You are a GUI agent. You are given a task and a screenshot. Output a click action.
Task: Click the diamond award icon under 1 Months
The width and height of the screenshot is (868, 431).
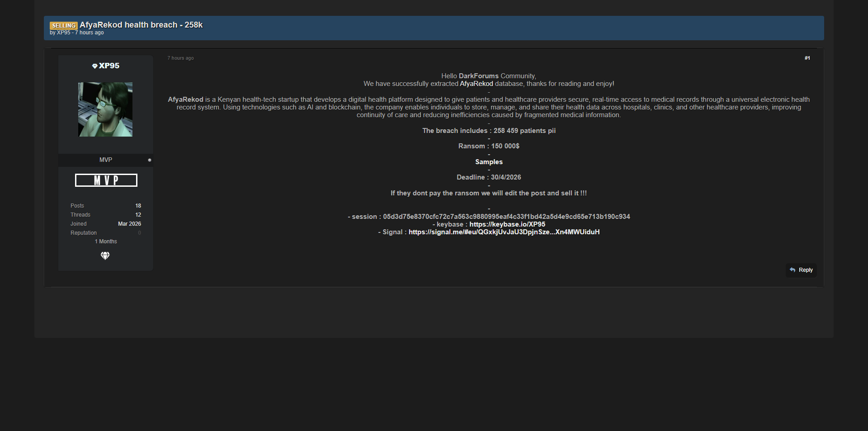(x=105, y=256)
